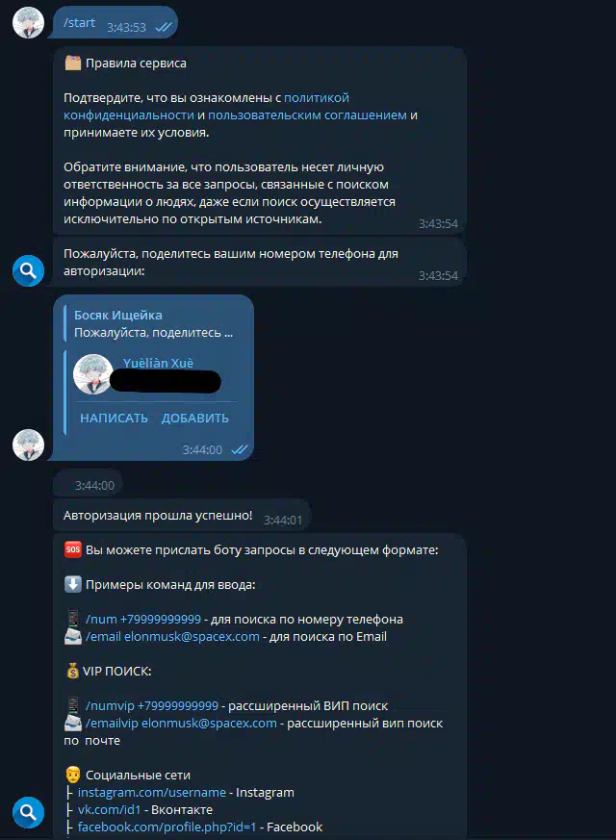
Task: Click user avatar beside shared contact message
Action: click(28, 445)
